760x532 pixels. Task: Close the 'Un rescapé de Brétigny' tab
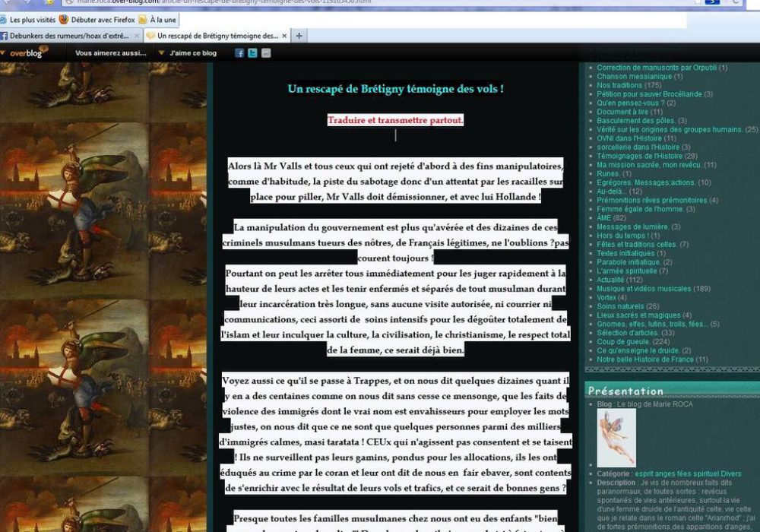(284, 36)
